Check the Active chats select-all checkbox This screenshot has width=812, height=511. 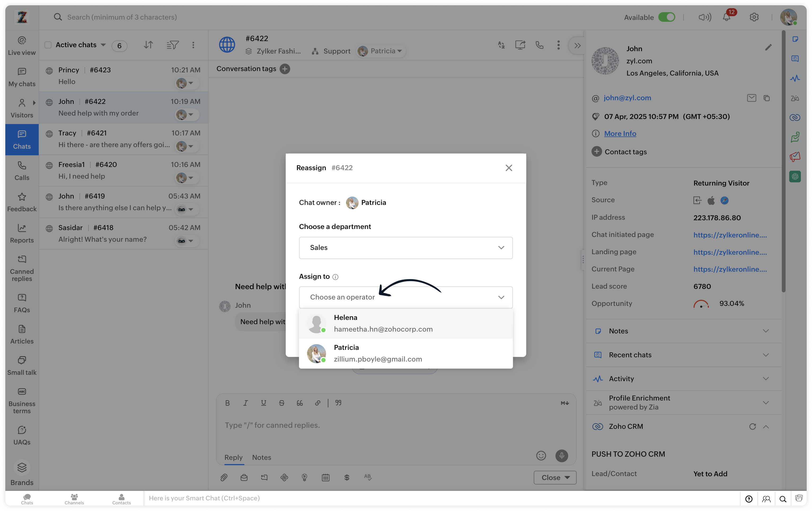coord(48,45)
